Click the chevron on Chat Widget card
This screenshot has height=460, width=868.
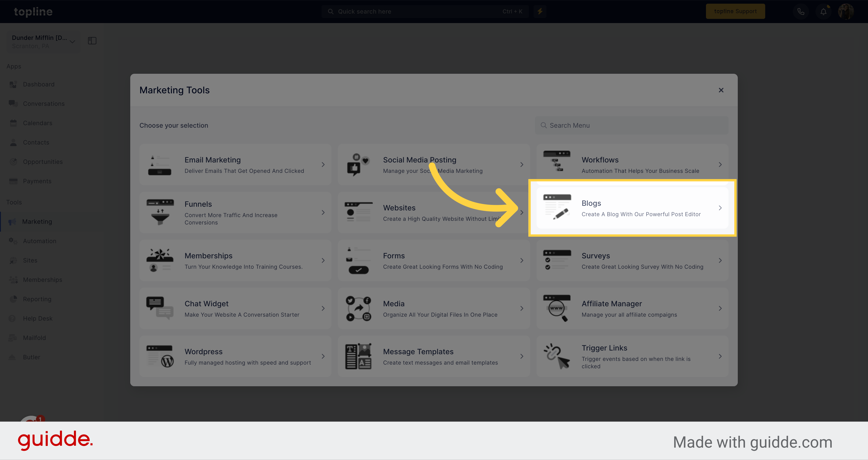[323, 308]
